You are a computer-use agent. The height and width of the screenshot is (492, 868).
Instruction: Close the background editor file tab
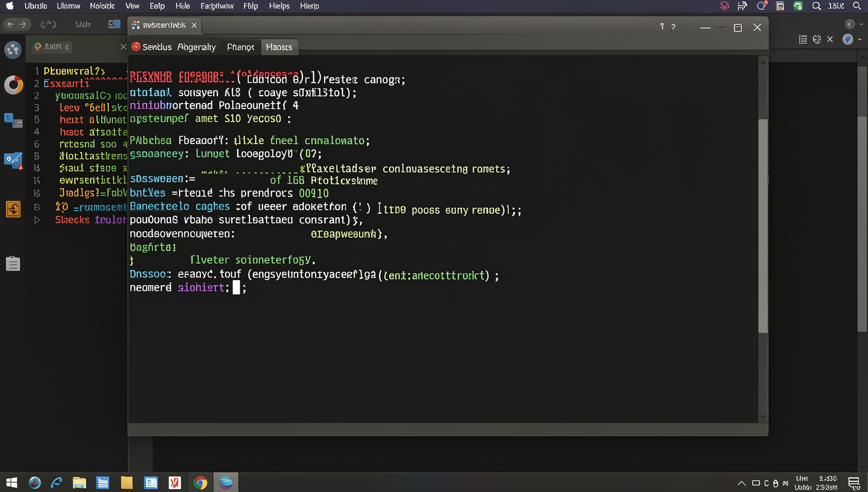(x=123, y=47)
